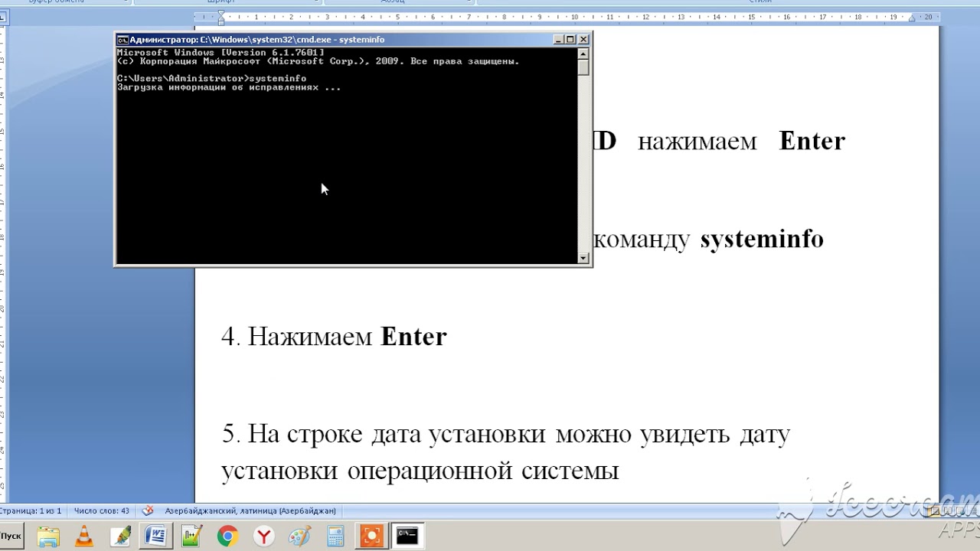Click the cmd scrollbar up arrow
The image size is (980, 551).
click(x=583, y=54)
